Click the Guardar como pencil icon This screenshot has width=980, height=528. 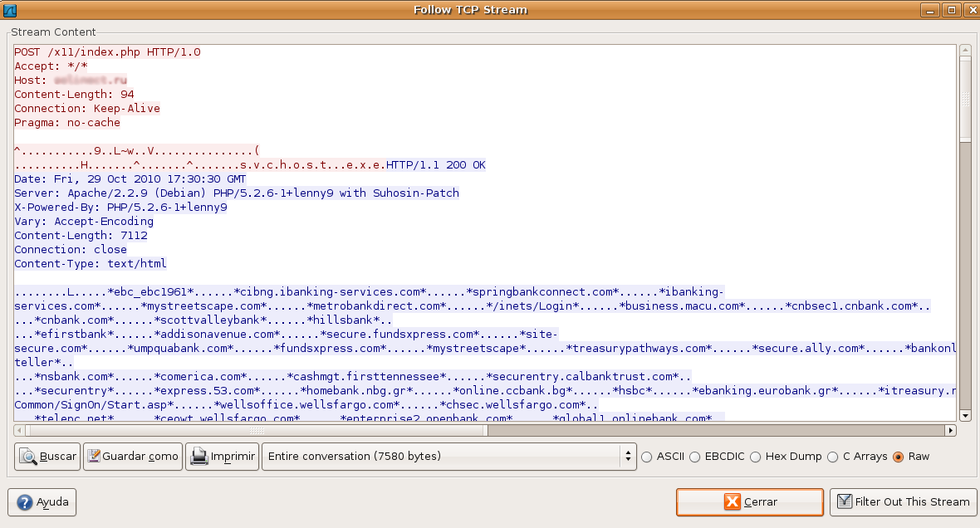tap(93, 457)
